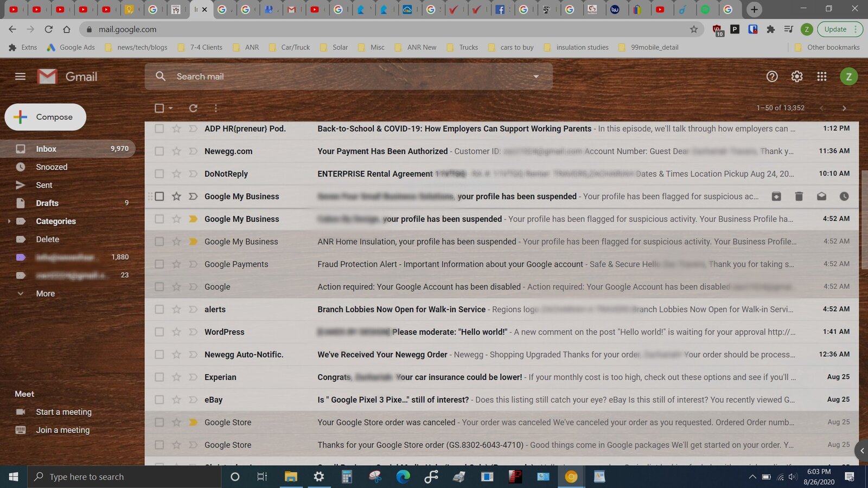This screenshot has height=488, width=868.
Task: Expand More labels in sidebar
Action: (x=46, y=293)
